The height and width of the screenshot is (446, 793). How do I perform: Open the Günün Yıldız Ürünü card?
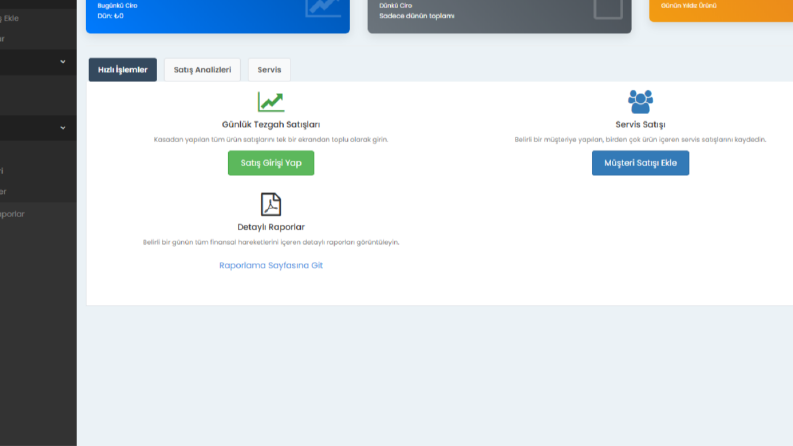[721, 10]
